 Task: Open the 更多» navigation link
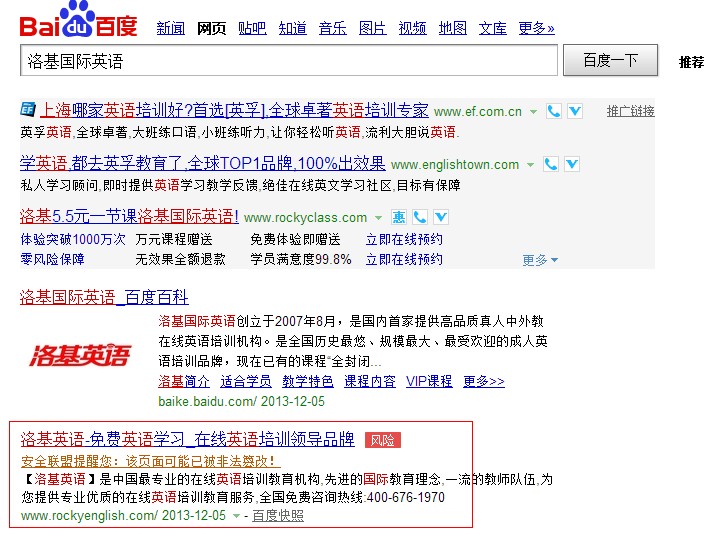536,28
